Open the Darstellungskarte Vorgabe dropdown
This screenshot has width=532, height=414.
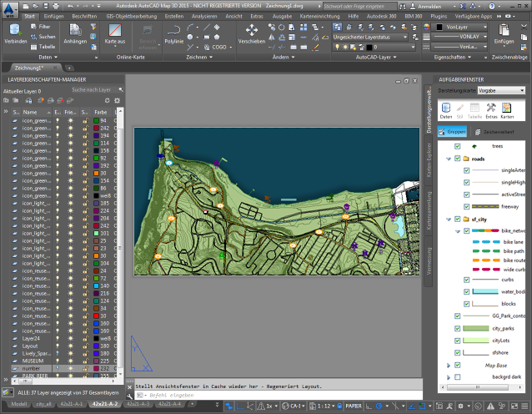(x=501, y=90)
